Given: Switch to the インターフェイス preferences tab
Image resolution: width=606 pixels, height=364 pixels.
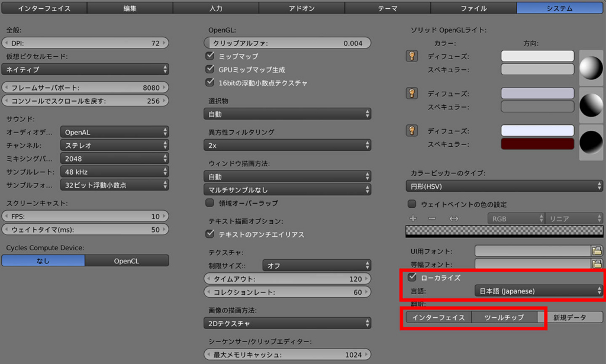Looking at the screenshot, I should pos(44,8).
